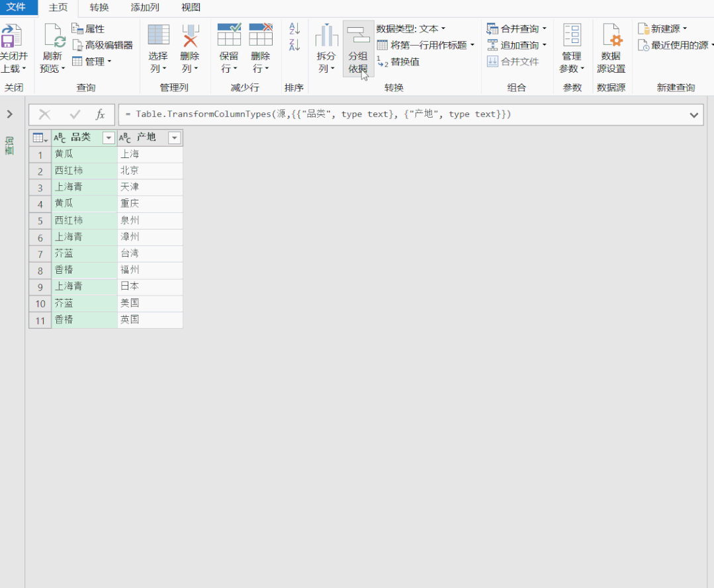Select the 重庆 cell
Viewport: 714px width, 588px height.
pos(150,204)
